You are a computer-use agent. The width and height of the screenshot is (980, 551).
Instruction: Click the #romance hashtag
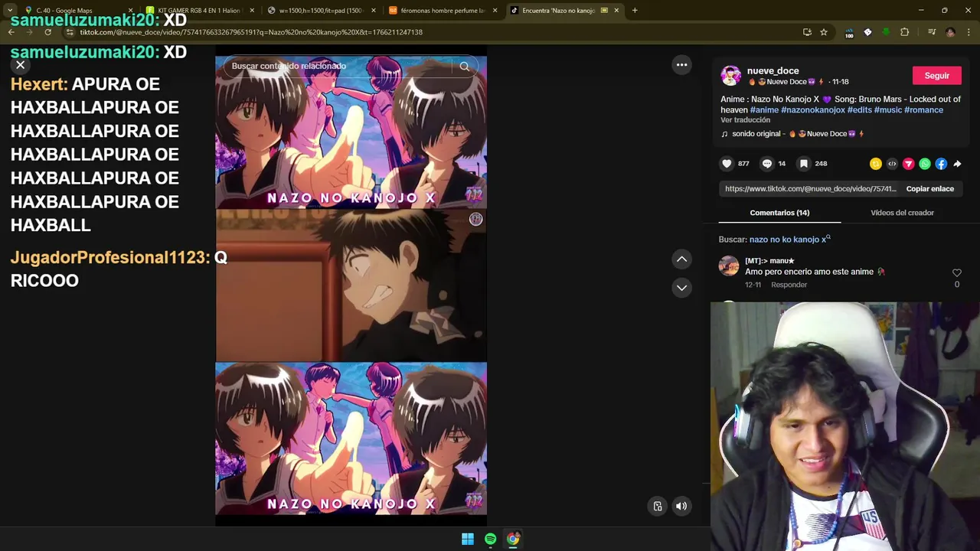923,110
